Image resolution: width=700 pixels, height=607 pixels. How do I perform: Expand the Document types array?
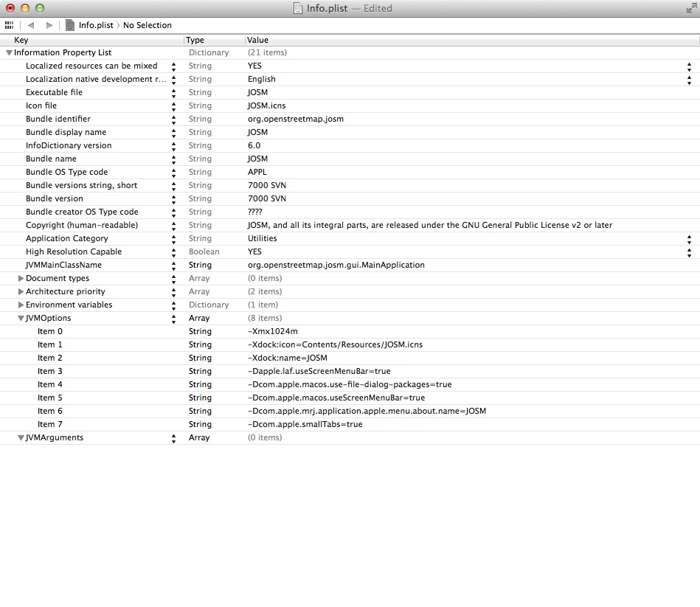[x=21, y=278]
